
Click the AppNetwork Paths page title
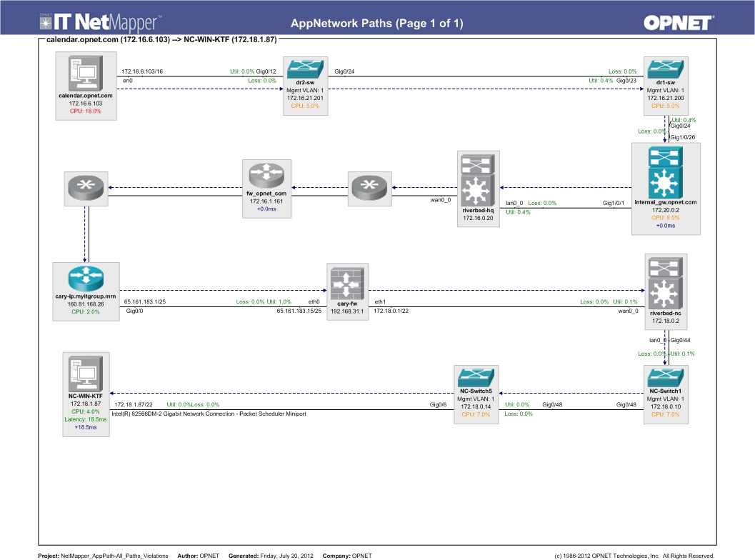(x=377, y=23)
